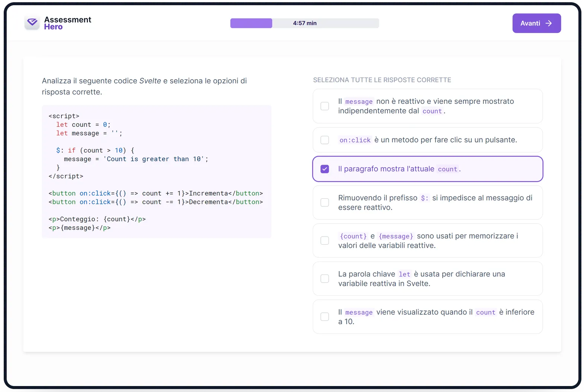Click the question text 'Analizza il seguente codice Svelte'

(x=144, y=86)
